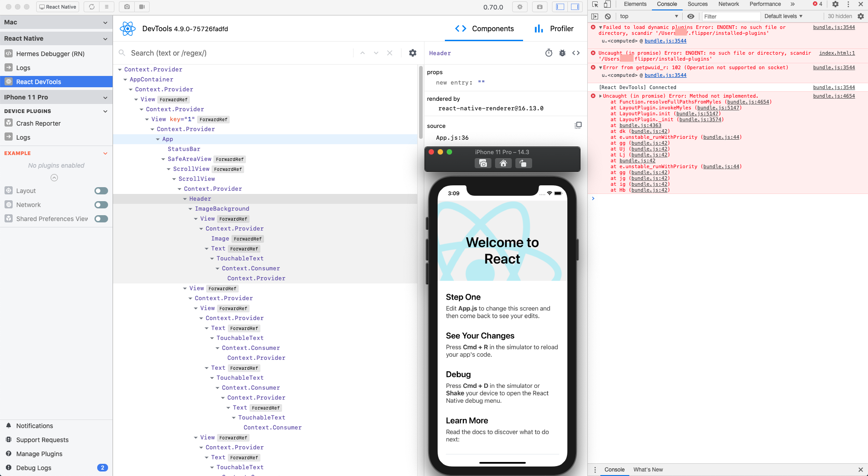This screenshot has height=476, width=868.
Task: Open Flipper settings gear beside version 0.70.0
Action: click(520, 7)
